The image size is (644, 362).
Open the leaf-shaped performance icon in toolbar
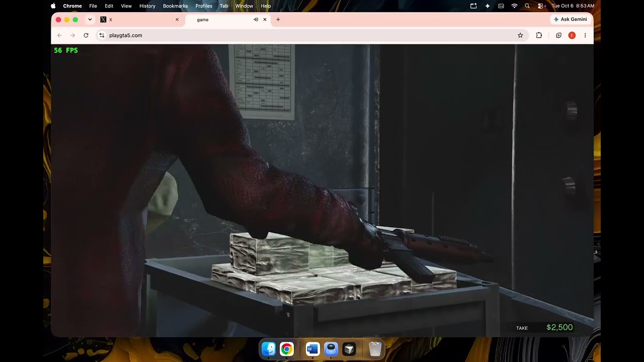tap(558, 35)
